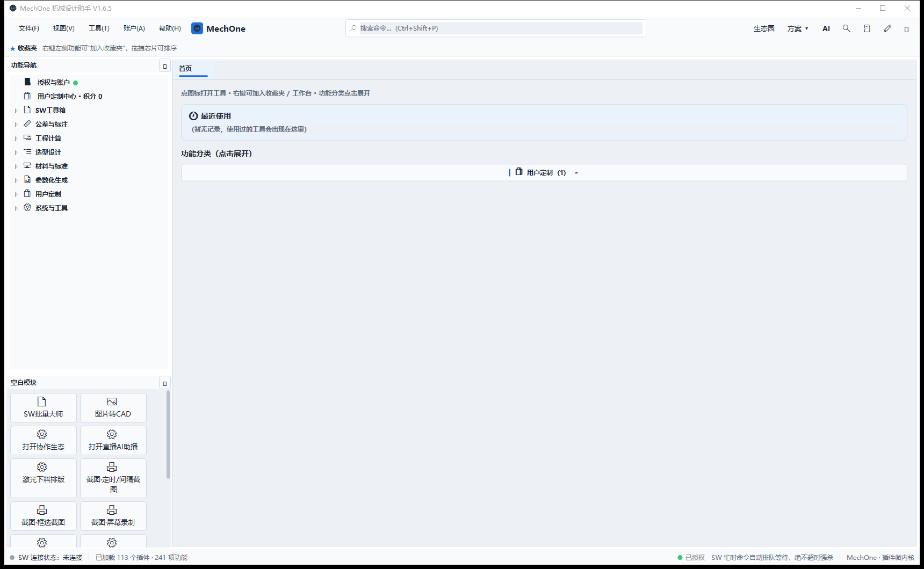Open the 方案 dropdown
924x569 pixels.
click(x=798, y=28)
